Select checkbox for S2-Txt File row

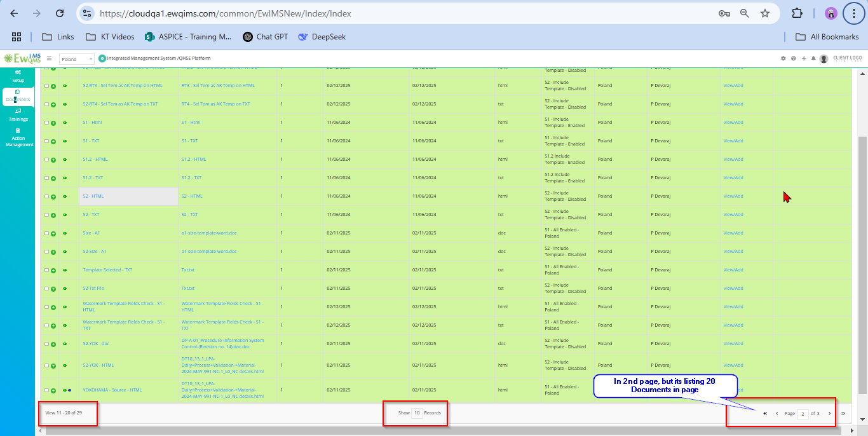pos(46,289)
